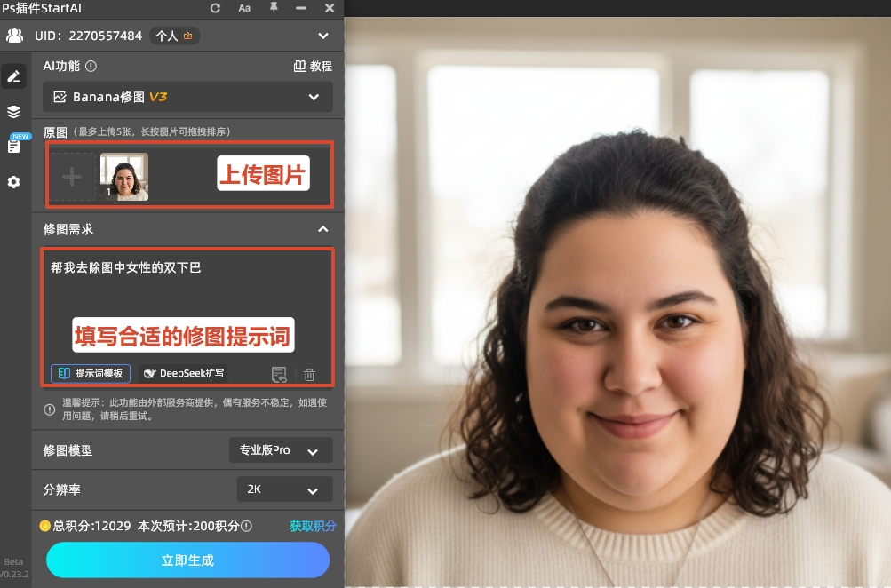Image resolution: width=891 pixels, height=588 pixels.
Task: Click the refresh icon in the title bar
Action: [216, 8]
